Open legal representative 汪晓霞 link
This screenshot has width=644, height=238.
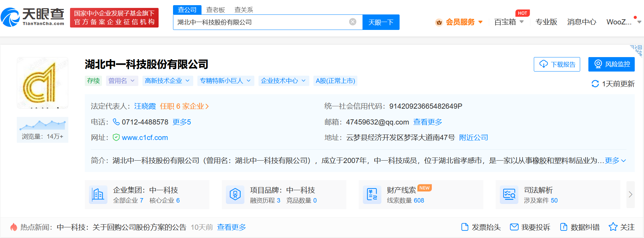coord(145,106)
